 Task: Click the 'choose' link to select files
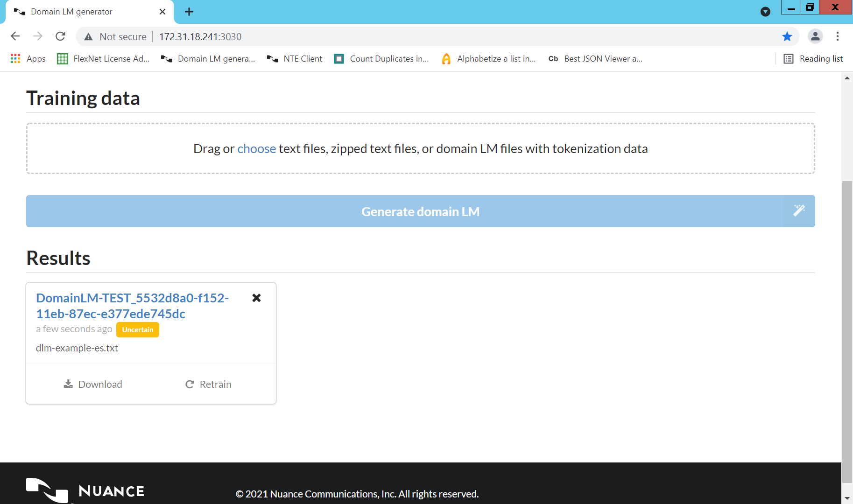[256, 148]
